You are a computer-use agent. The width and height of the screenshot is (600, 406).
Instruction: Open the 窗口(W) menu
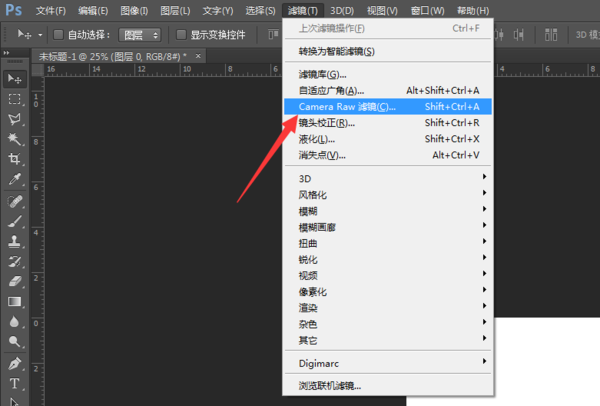click(x=427, y=11)
